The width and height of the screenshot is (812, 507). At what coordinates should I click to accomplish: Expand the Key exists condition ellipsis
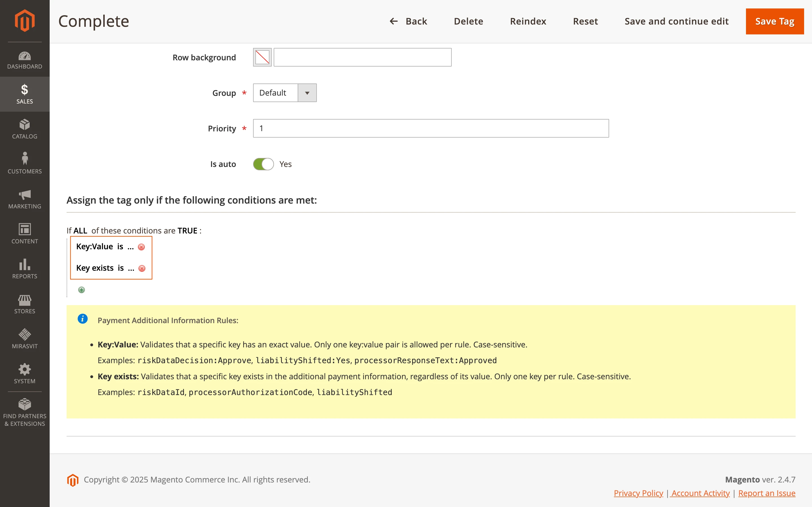[x=131, y=268]
